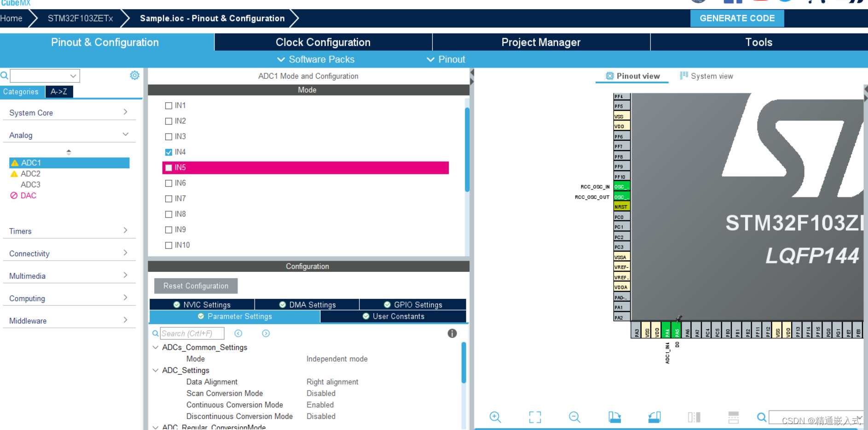Image resolution: width=868 pixels, height=430 pixels.
Task: Zoom in on the pinout view
Action: pos(495,417)
